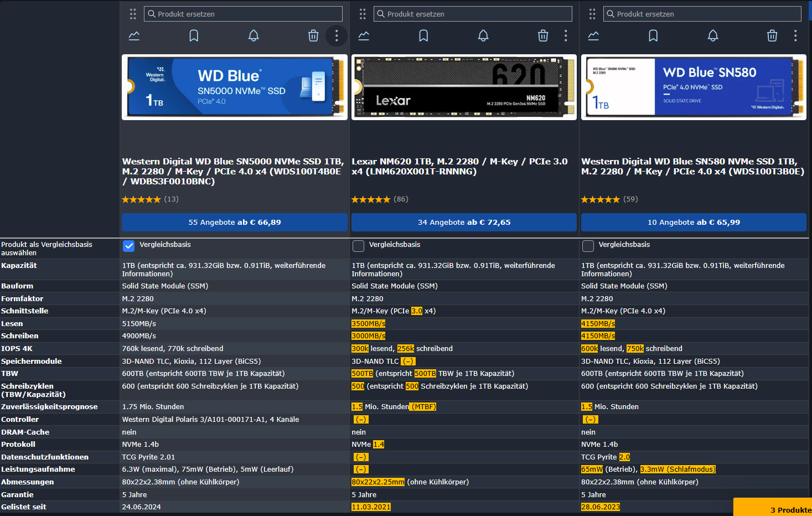This screenshot has height=516, width=812.
Task: Click WD Blue SN5000 product image
Action: [x=235, y=87]
